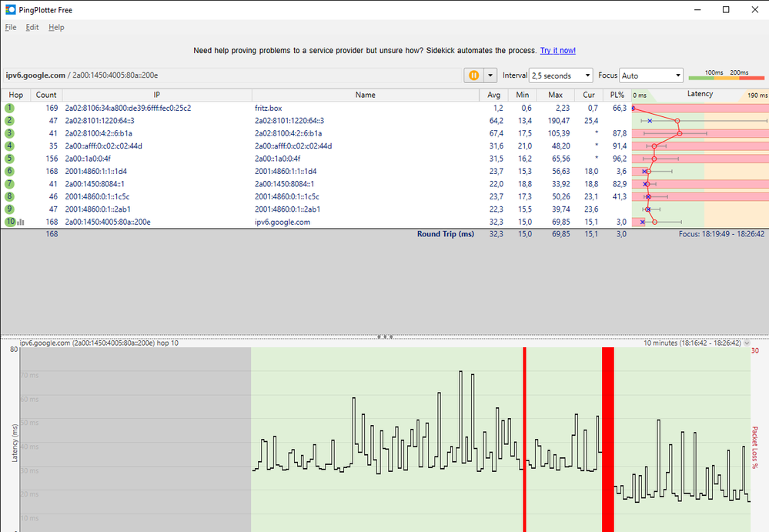Click the hop 4 green circle icon
The image size is (769, 532).
click(x=10, y=146)
